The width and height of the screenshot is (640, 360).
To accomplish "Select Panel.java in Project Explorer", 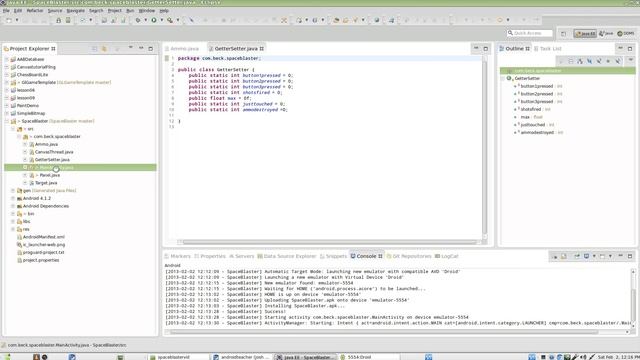I will click(x=49, y=175).
